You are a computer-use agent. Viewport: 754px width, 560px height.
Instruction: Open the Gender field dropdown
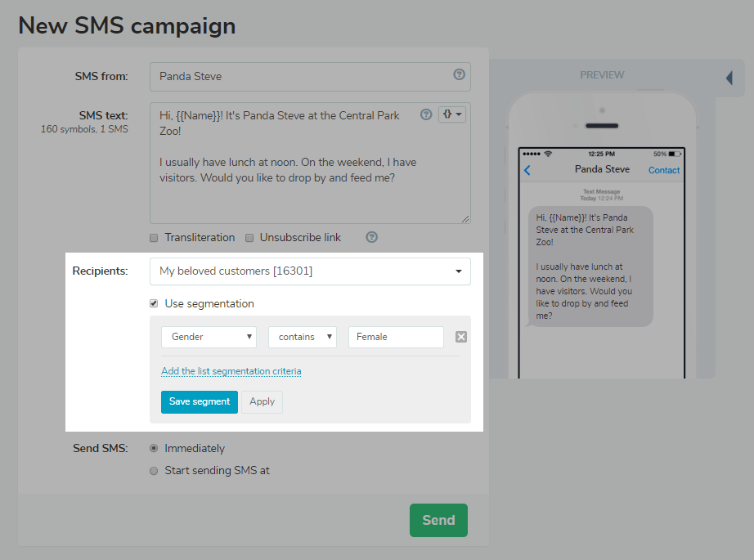coord(209,337)
